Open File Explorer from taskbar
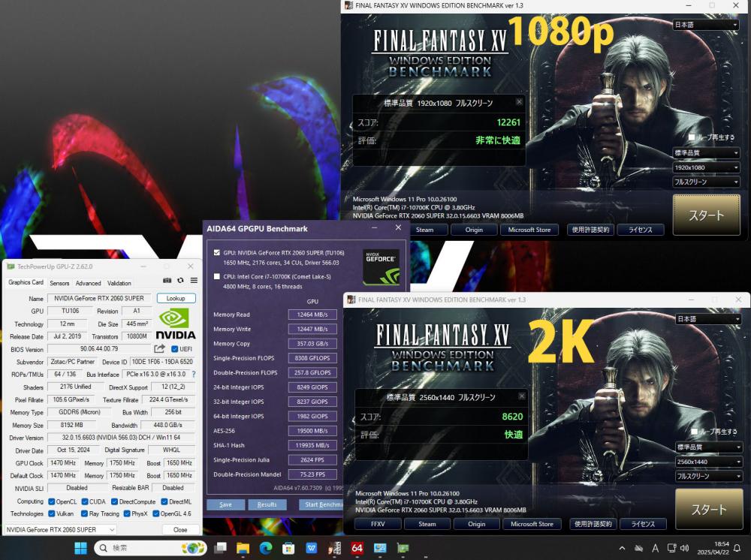Viewport: 751px width, 560px height. [x=243, y=548]
